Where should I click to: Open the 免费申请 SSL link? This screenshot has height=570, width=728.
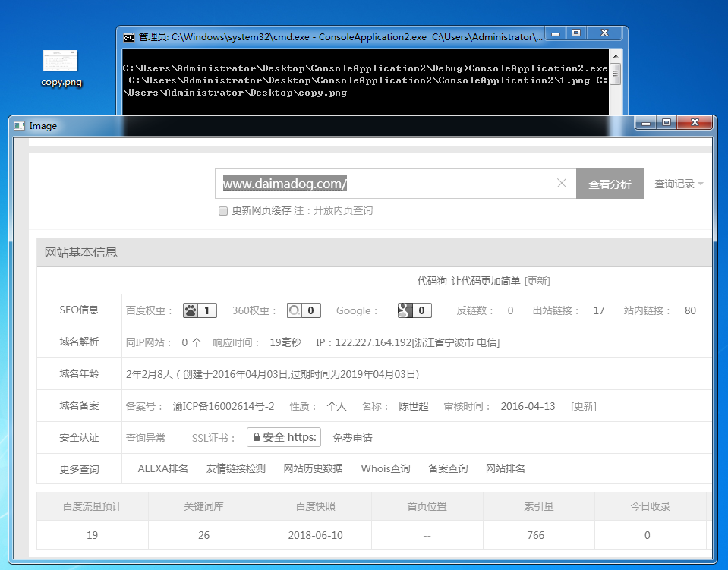click(x=352, y=438)
